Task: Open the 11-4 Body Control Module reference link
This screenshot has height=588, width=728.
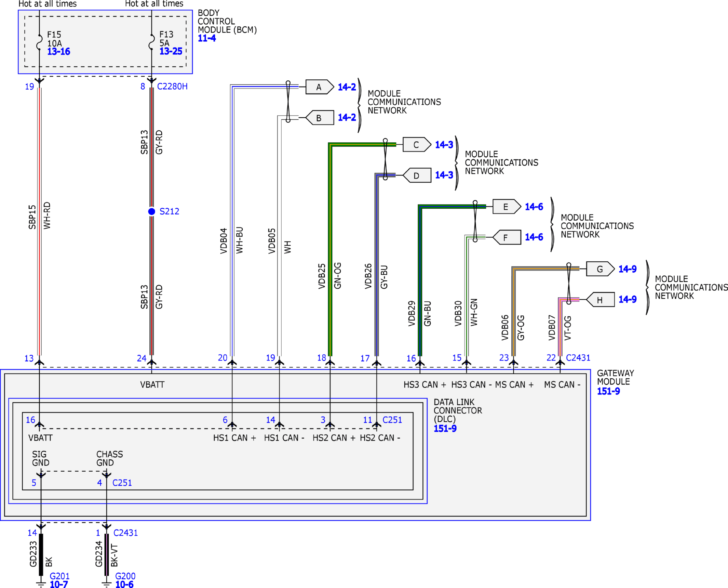Action: tap(207, 38)
